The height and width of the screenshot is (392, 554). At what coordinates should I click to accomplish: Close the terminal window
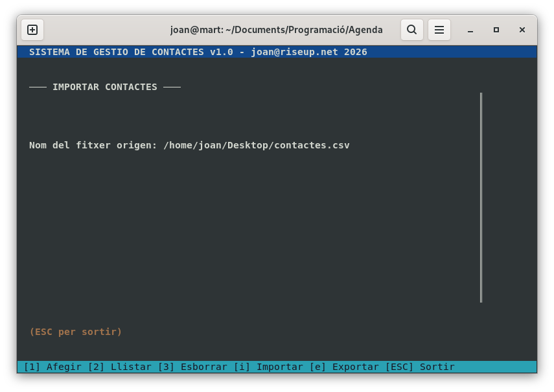[x=522, y=30]
